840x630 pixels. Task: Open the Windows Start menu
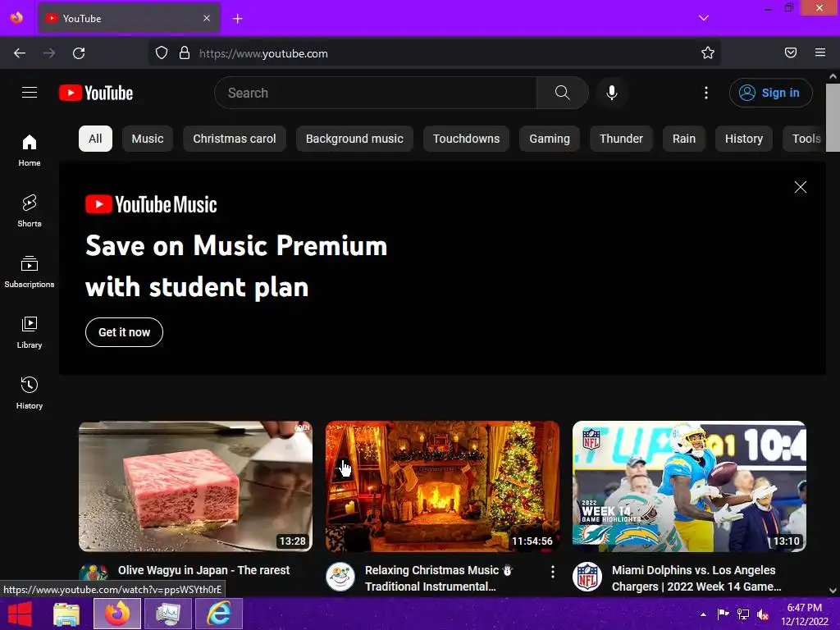[20, 614]
